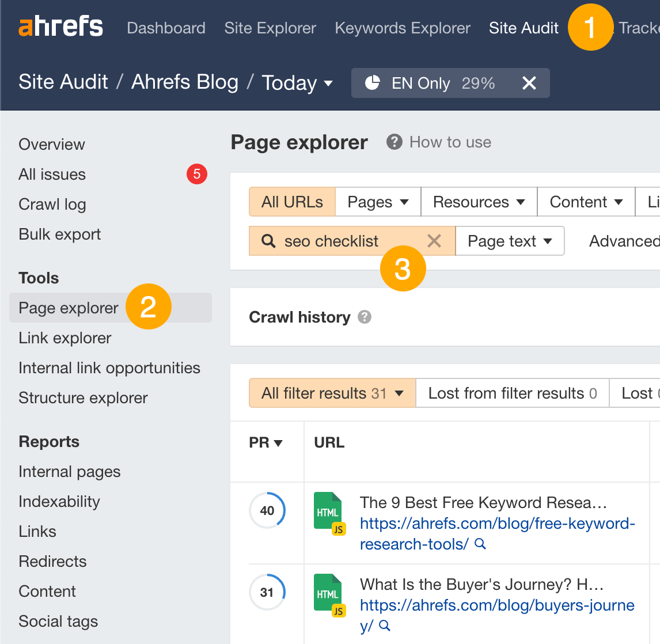This screenshot has width=660, height=644.
Task: Remove the EN Only segment via its X
Action: (x=529, y=83)
